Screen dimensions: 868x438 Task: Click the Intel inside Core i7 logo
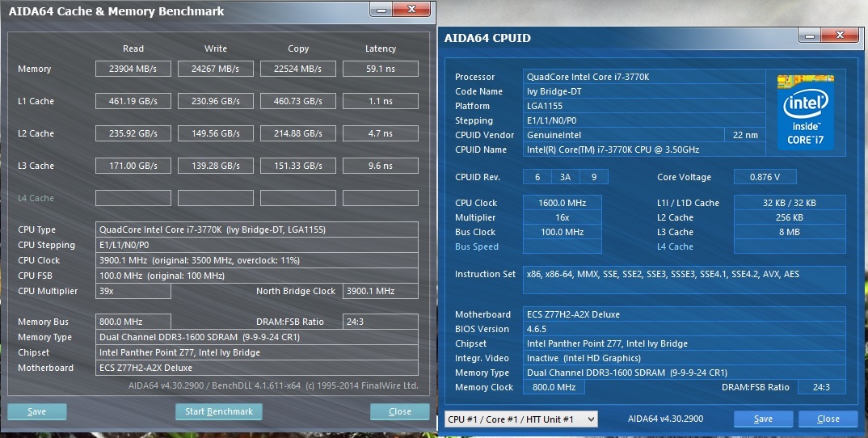coord(806,112)
